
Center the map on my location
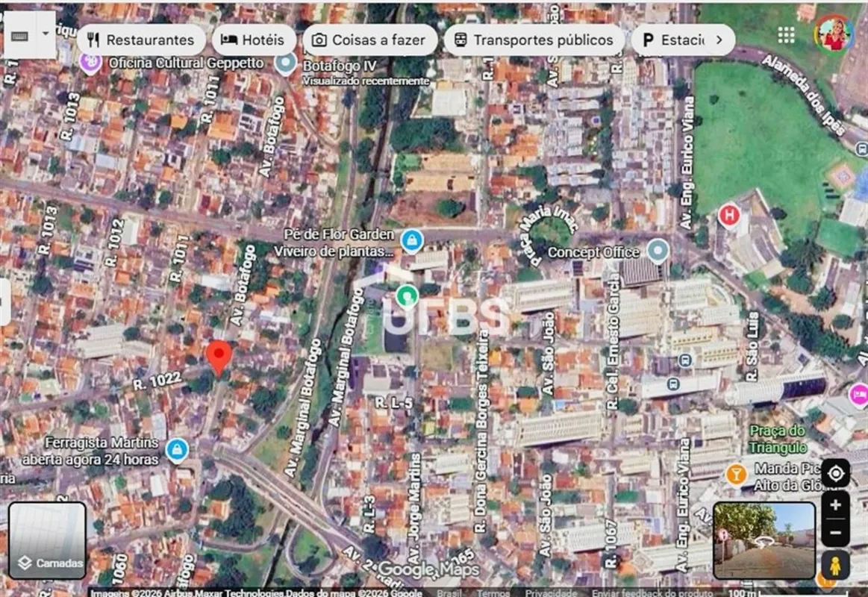(835, 474)
